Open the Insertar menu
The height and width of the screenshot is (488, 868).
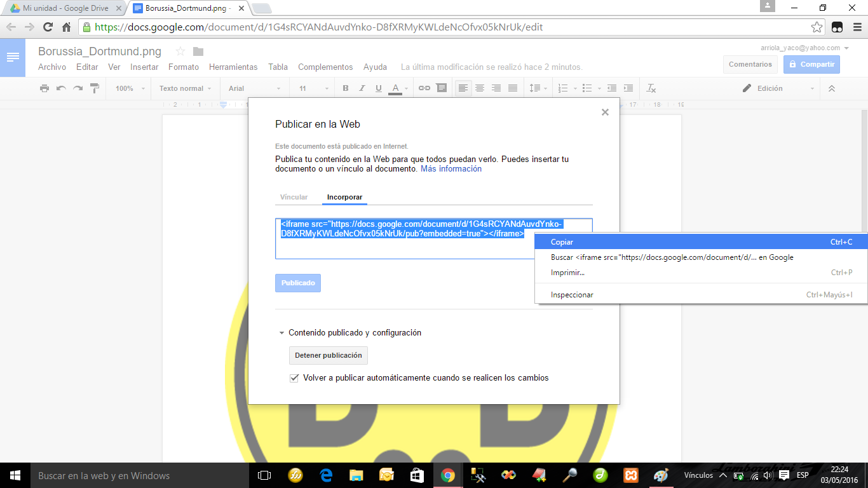click(144, 67)
